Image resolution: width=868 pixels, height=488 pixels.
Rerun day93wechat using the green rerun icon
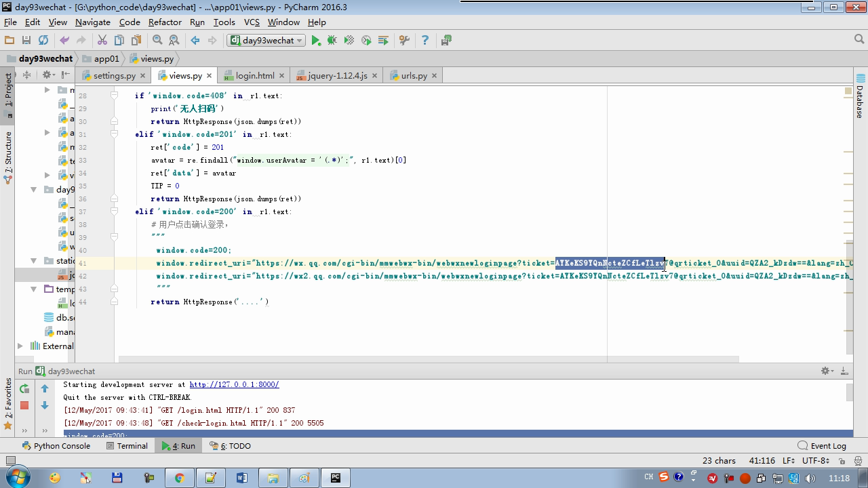pyautogui.click(x=24, y=388)
